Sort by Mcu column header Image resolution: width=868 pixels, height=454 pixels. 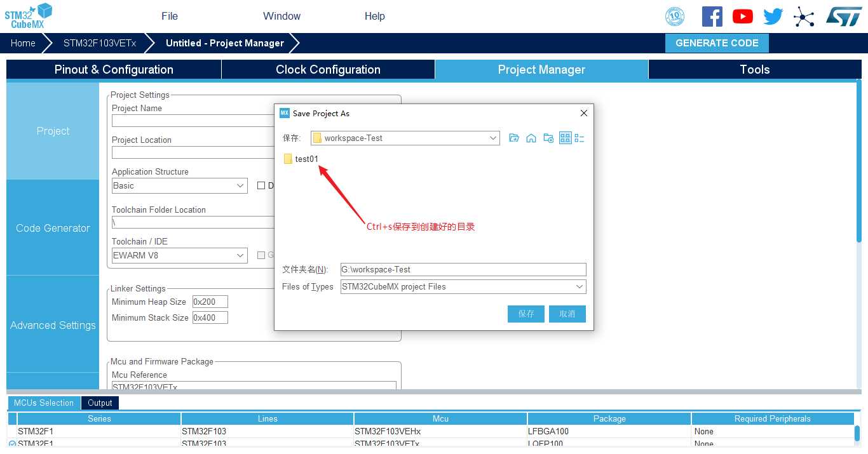click(x=440, y=418)
